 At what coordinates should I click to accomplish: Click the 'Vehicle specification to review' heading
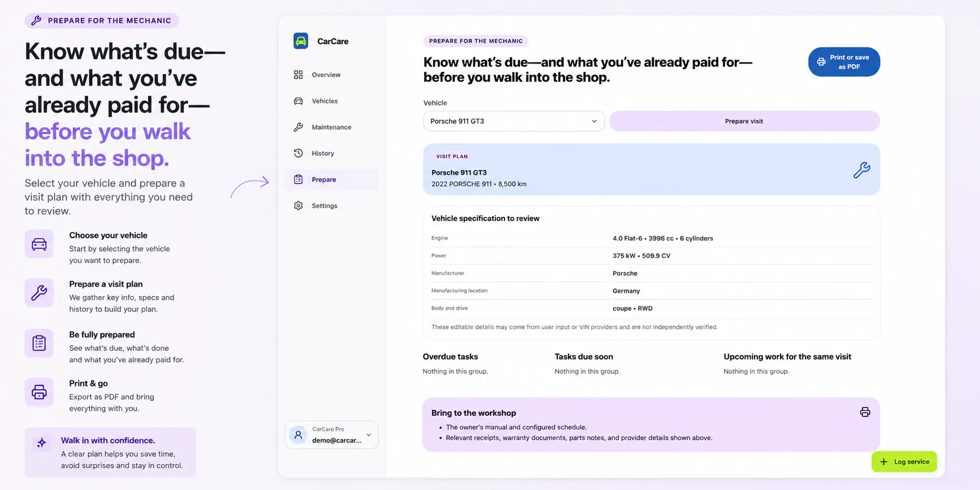485,218
